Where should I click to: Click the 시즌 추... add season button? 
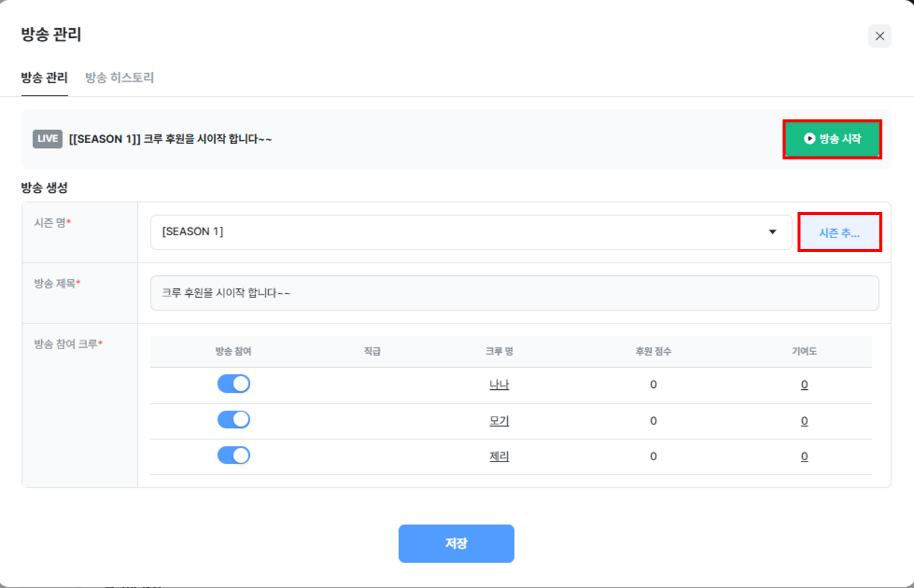click(x=839, y=232)
